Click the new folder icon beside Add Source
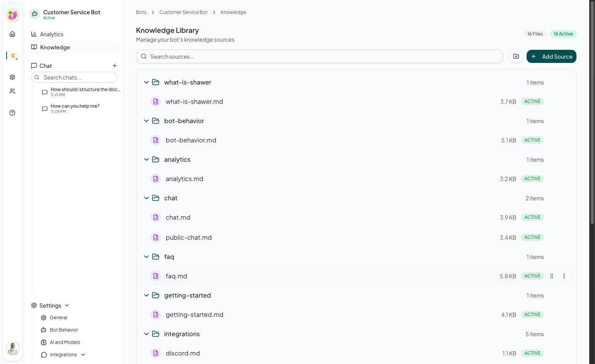Image resolution: width=595 pixels, height=364 pixels. [516, 56]
